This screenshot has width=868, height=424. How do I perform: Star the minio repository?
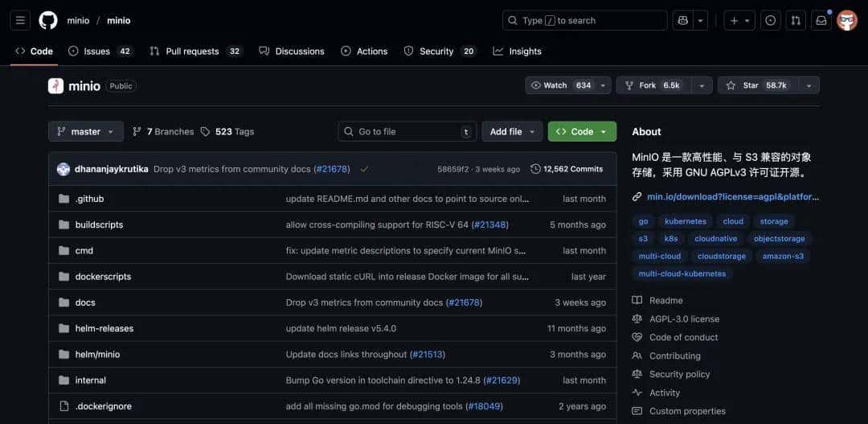click(x=759, y=85)
